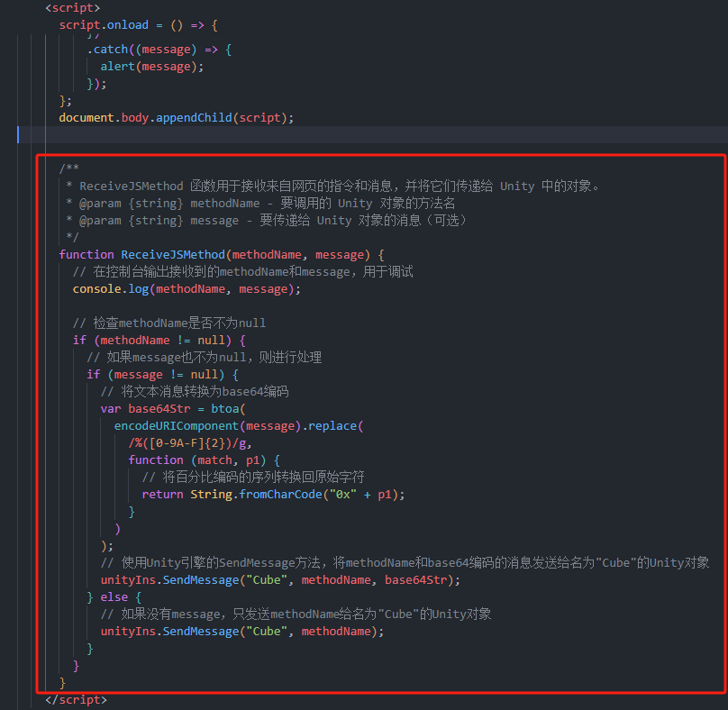Click the comment line describing ReceiveJSMethod 函数
728x710 pixels.
pyautogui.click(x=332, y=187)
